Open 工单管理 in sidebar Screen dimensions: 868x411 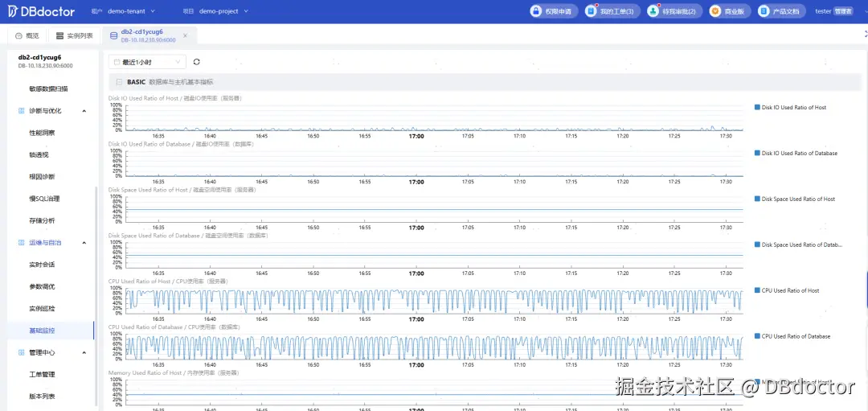pyautogui.click(x=42, y=375)
